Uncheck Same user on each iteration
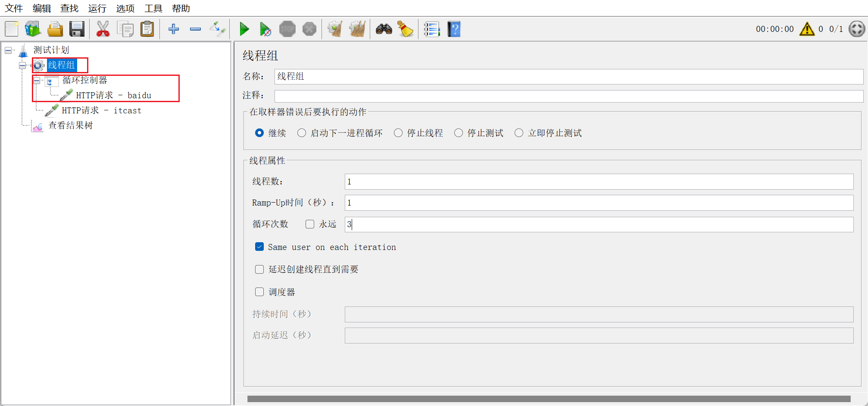868x406 pixels. coord(259,247)
